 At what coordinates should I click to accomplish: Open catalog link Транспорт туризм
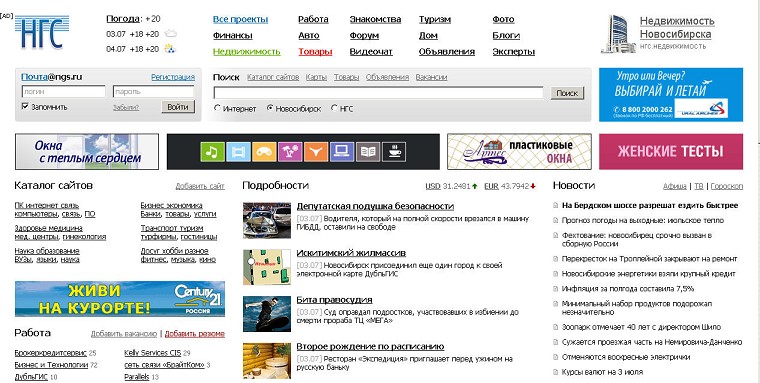[x=172, y=228]
